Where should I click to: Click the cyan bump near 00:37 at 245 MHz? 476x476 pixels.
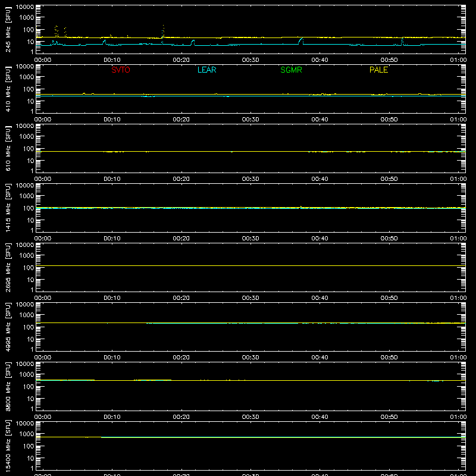(300, 40)
